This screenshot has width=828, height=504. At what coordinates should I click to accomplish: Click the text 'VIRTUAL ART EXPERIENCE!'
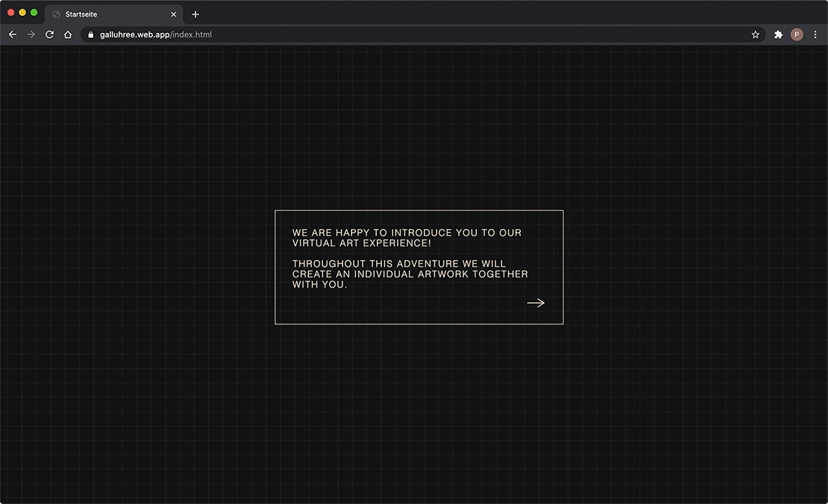[x=362, y=243]
